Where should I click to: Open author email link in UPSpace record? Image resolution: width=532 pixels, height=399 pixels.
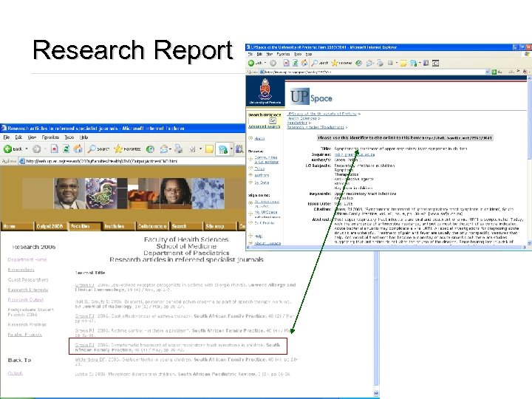tap(355, 154)
